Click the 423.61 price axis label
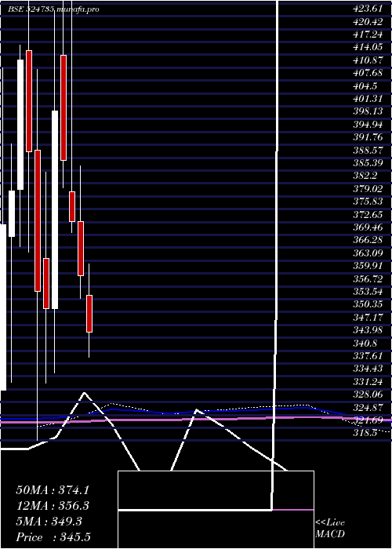 coord(368,9)
